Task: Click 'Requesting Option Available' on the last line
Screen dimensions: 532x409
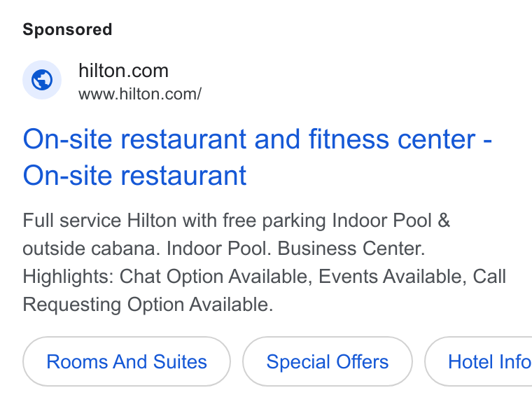Action: 148,305
